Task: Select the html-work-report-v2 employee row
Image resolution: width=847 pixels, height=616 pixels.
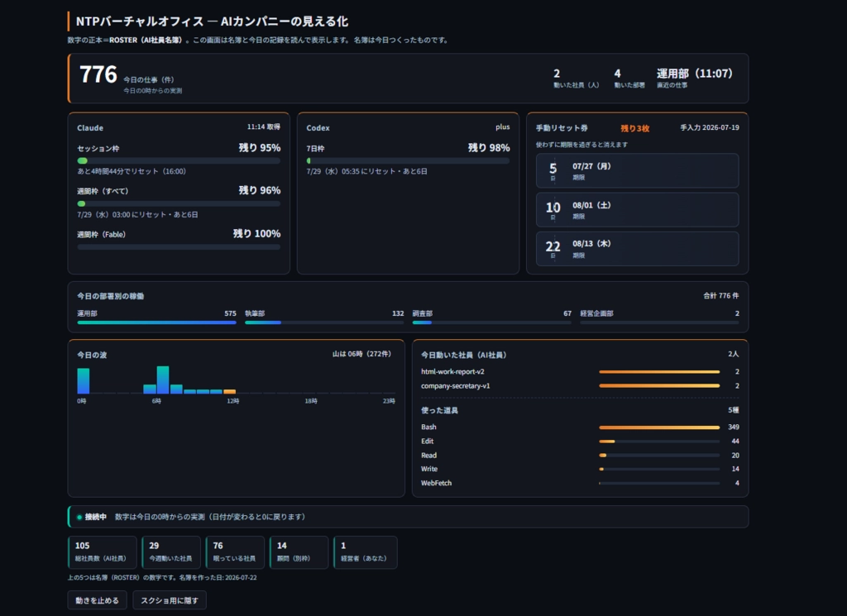Action: click(580, 371)
